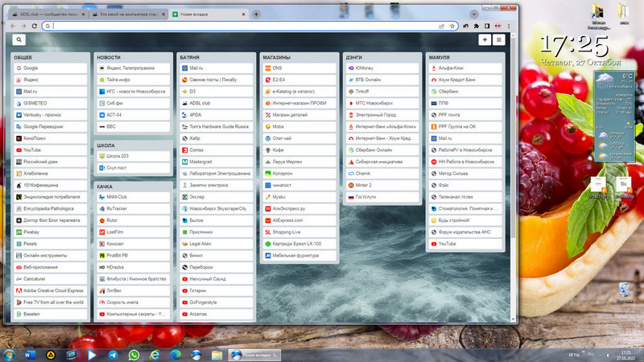Open the BBC bookmark
This screenshot has height=362, width=644.
point(134,126)
